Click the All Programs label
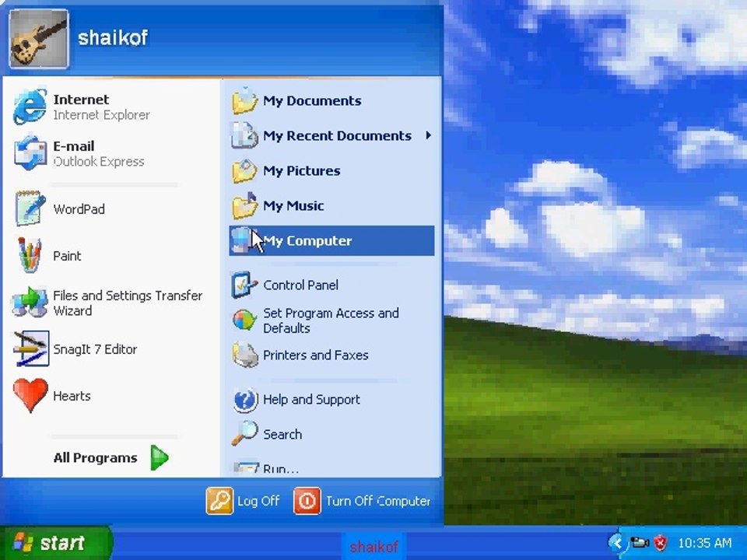The height and width of the screenshot is (560, 747). [x=95, y=457]
